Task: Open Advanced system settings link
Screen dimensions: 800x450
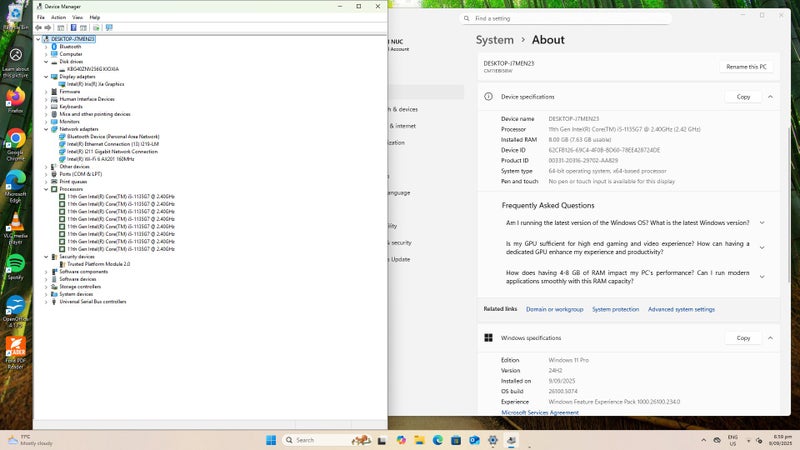Action: pos(681,309)
